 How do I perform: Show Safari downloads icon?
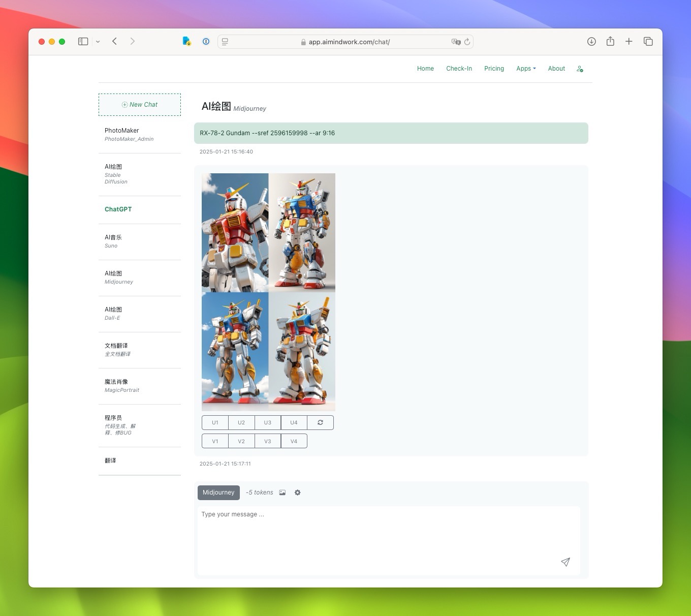591,42
